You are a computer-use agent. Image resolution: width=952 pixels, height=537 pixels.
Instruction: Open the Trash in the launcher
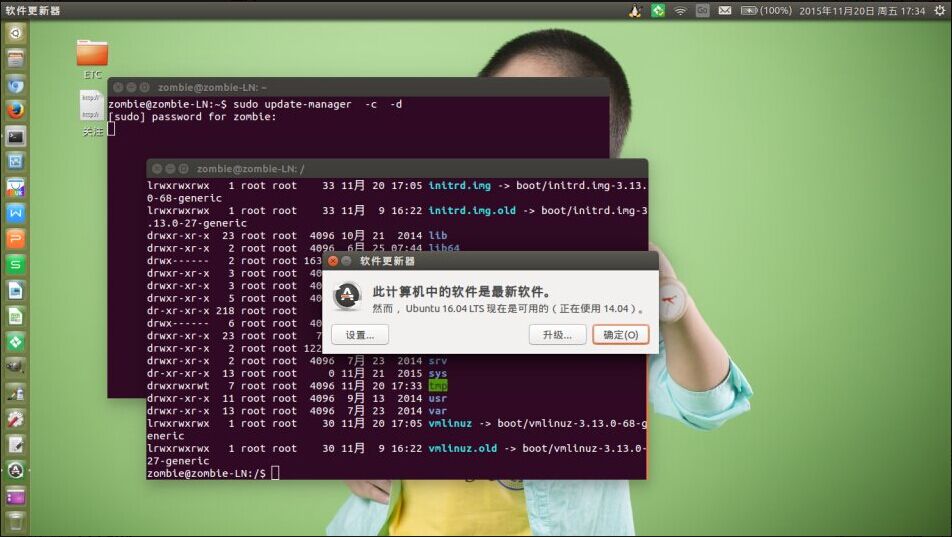[15, 521]
